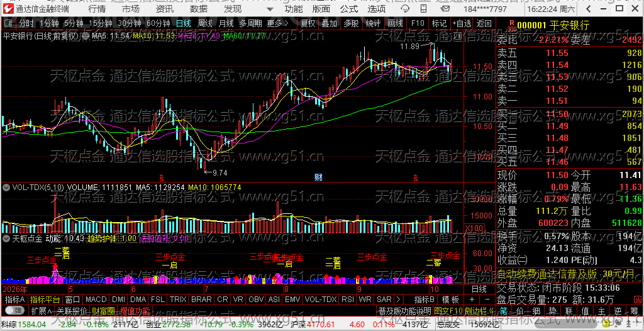This screenshot has height=331, width=644.
Task: Expand the 平安银行 main chart options arrow
Action: pos(86,36)
